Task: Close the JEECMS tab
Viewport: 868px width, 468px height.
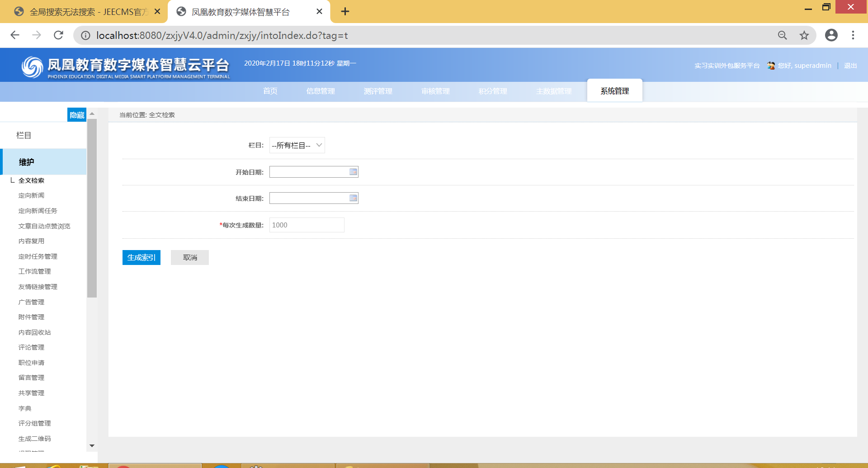Action: pos(157,12)
